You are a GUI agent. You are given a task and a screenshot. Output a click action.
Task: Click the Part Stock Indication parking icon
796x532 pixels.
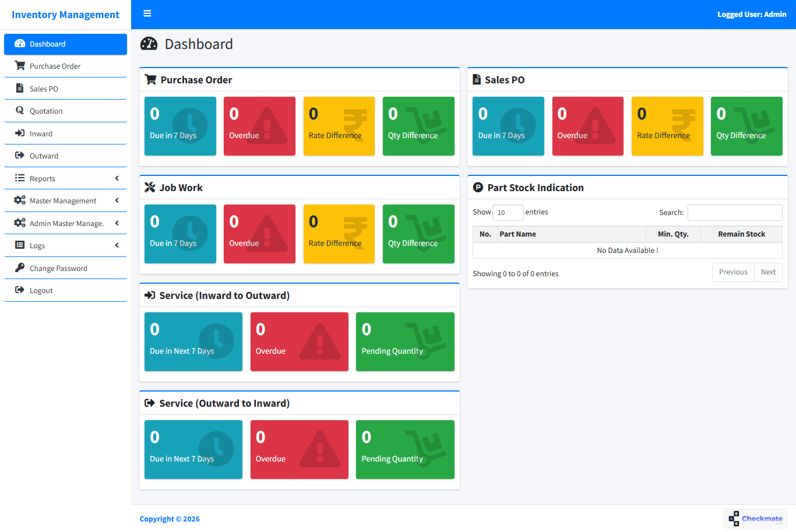click(x=478, y=188)
